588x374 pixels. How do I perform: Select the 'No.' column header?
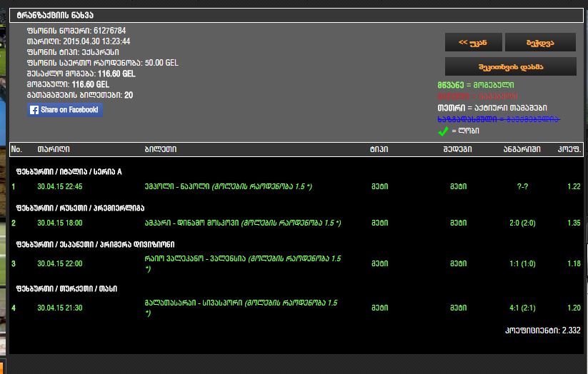16,149
